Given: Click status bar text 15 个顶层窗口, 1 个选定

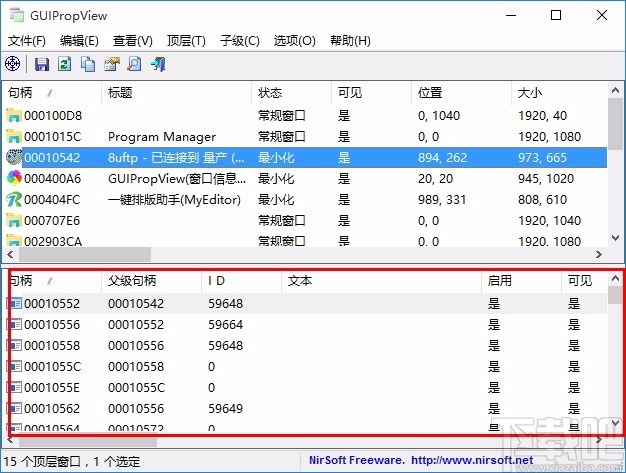Looking at the screenshot, I should click(x=72, y=461).
